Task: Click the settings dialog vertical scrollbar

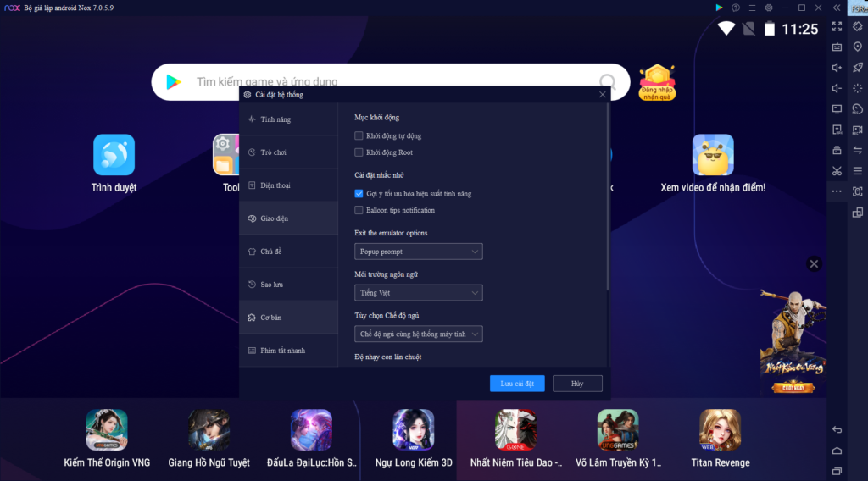Action: click(607, 198)
